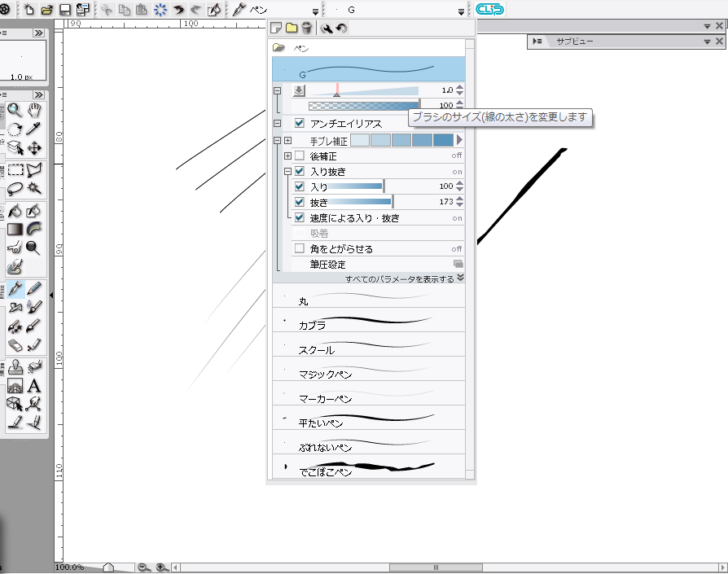Enable the 後補正 checkbox
The width and height of the screenshot is (728, 574).
[x=300, y=156]
